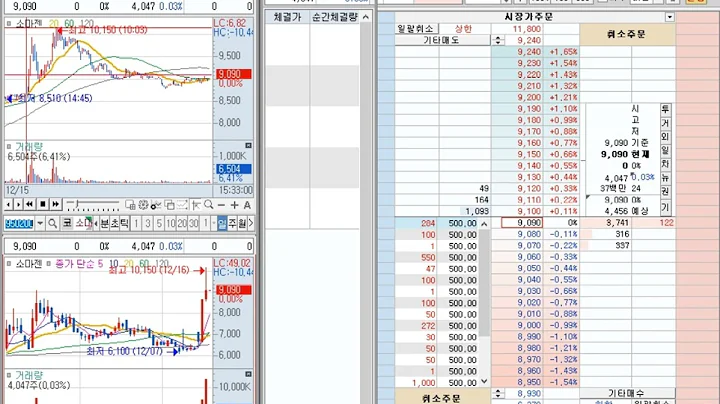Screen dimensions: 720x404
Task: Open the 투 side tab
Action: (665, 109)
